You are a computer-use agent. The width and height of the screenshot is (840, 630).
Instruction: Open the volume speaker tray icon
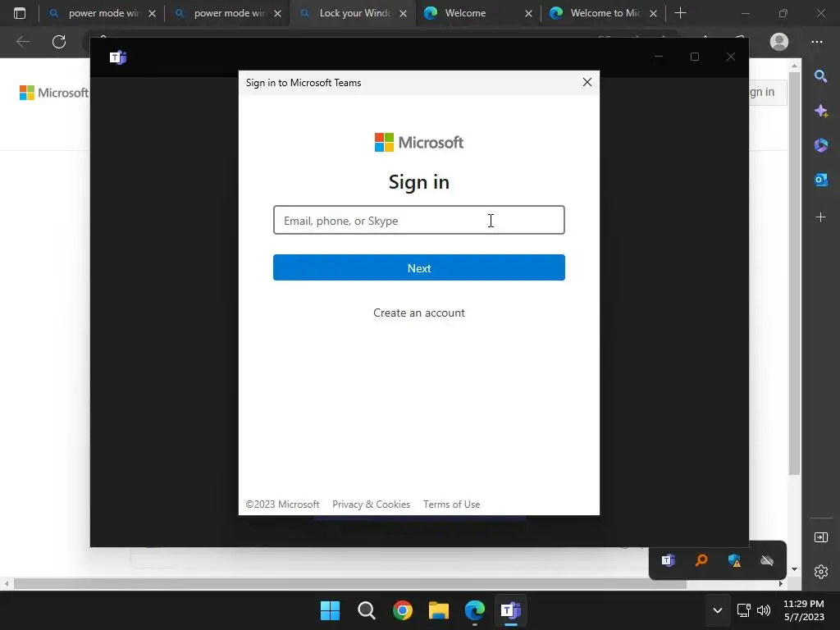click(764, 610)
